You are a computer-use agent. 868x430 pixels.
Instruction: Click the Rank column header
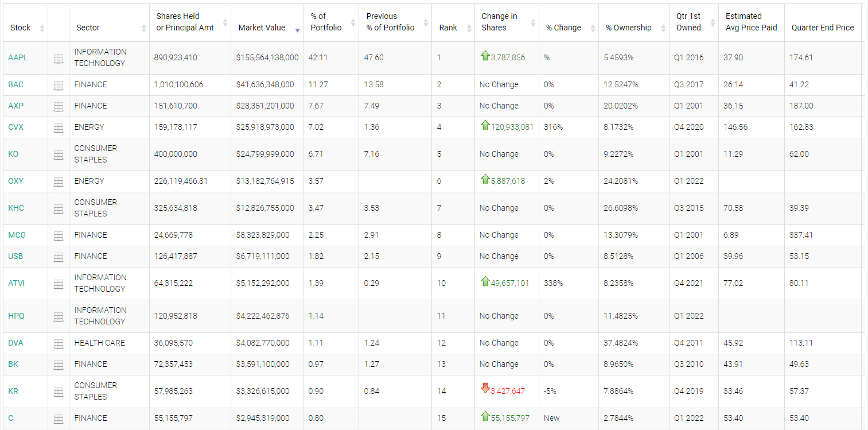pyautogui.click(x=448, y=28)
